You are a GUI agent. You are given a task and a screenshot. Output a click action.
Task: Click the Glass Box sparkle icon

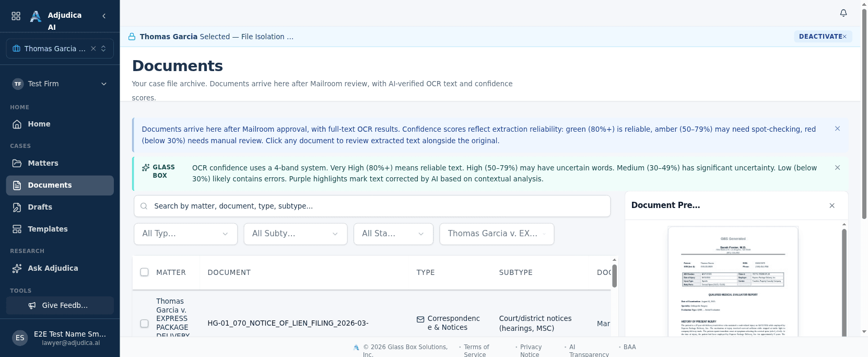(146, 168)
